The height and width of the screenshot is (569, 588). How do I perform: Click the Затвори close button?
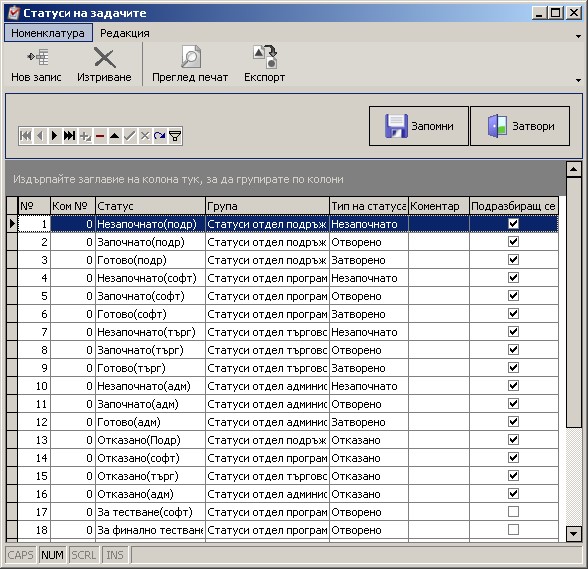[x=520, y=126]
